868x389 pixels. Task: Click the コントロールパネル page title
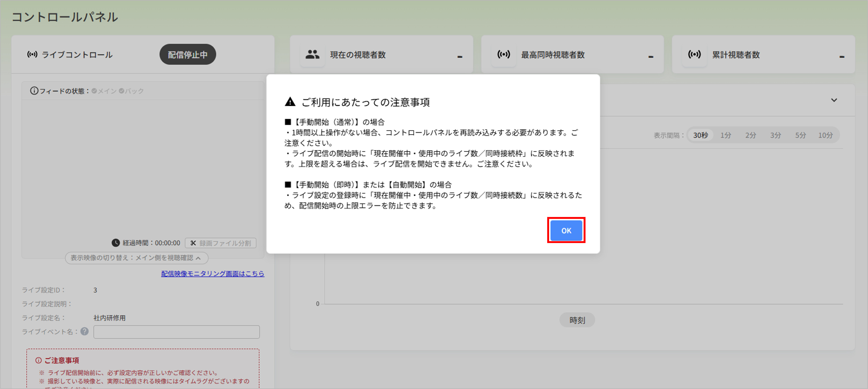65,17
